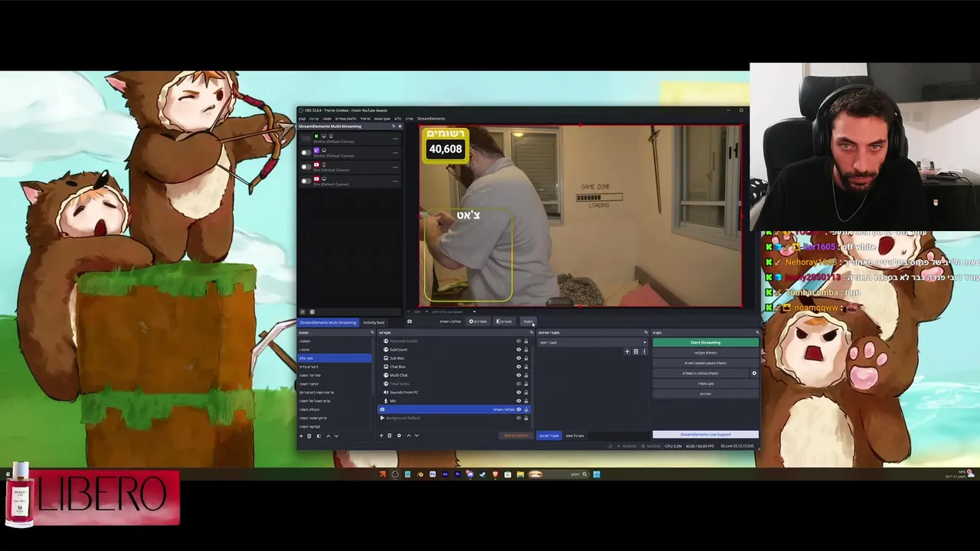
Task: Close the StreamElements Multi-Streaming dock
Action: pyautogui.click(x=400, y=126)
